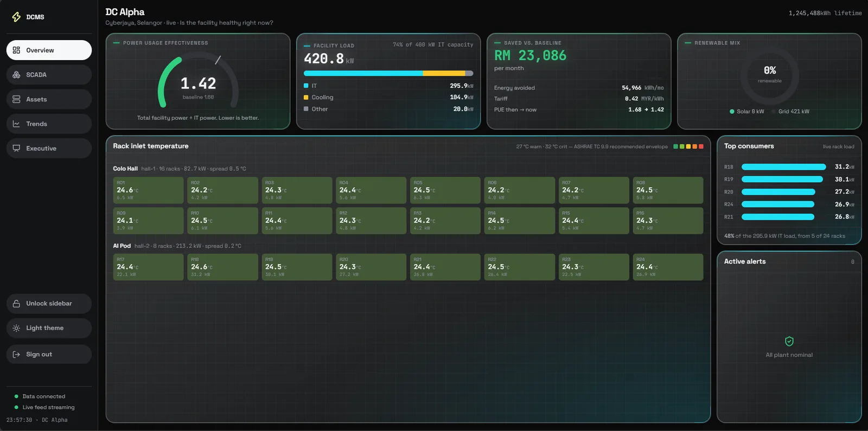868x431 pixels.
Task: Click the R20 top consumer load bar
Action: click(778, 192)
